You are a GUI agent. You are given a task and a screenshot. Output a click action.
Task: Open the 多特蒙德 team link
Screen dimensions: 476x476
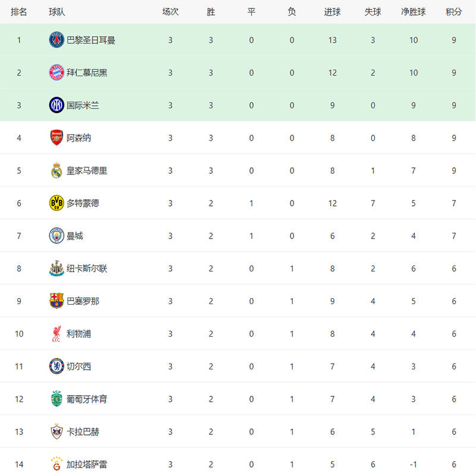click(x=83, y=203)
